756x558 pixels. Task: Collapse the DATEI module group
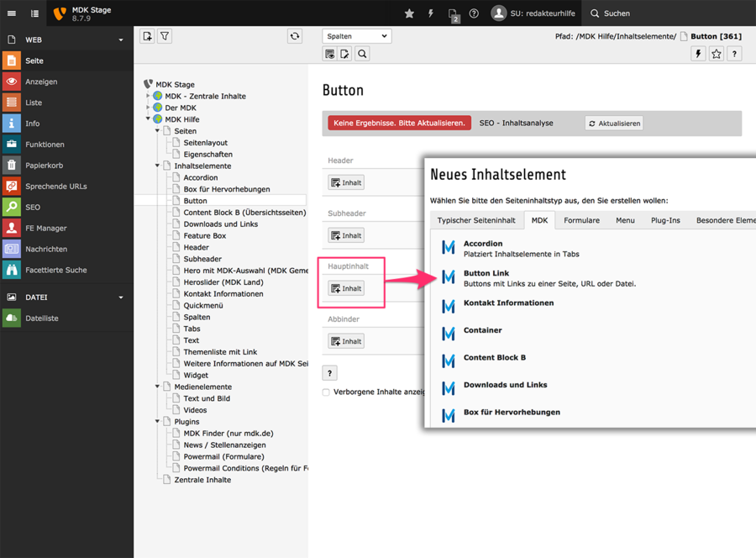click(120, 297)
